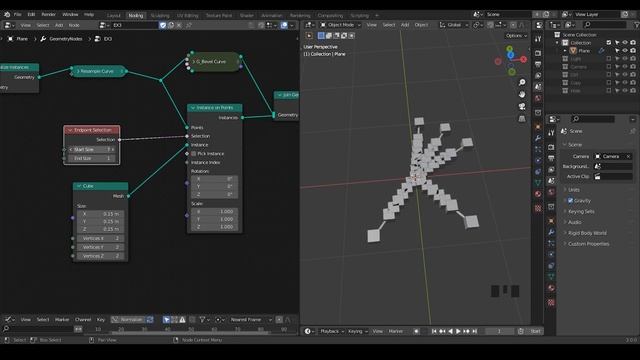Image resolution: width=640 pixels, height=360 pixels.
Task: Collapse the Instance on Points node
Action: pyautogui.click(x=193, y=108)
